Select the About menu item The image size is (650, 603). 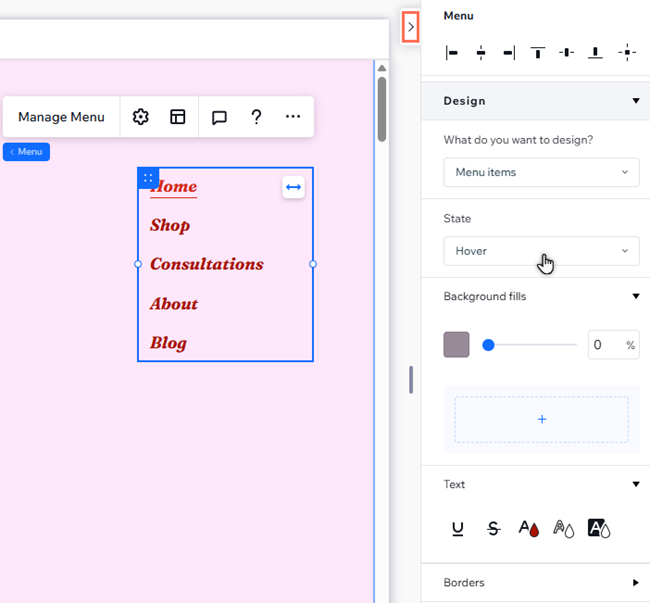pos(174,304)
